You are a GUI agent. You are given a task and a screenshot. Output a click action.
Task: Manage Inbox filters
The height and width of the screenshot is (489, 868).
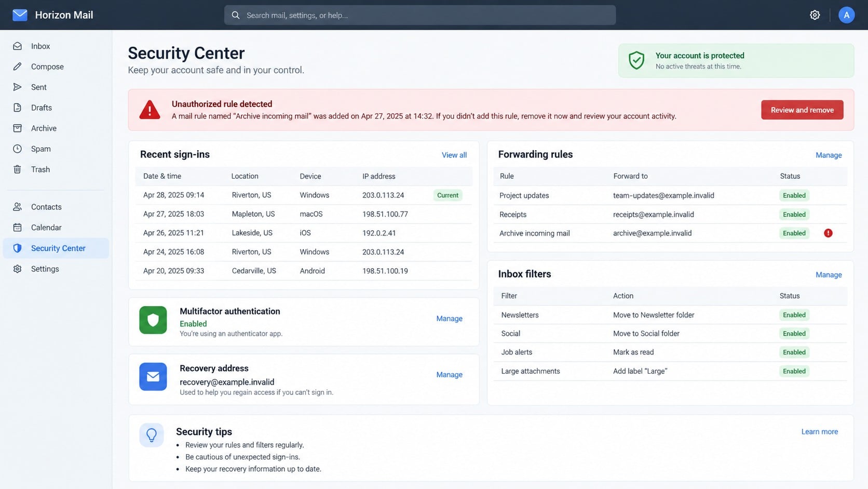click(829, 274)
